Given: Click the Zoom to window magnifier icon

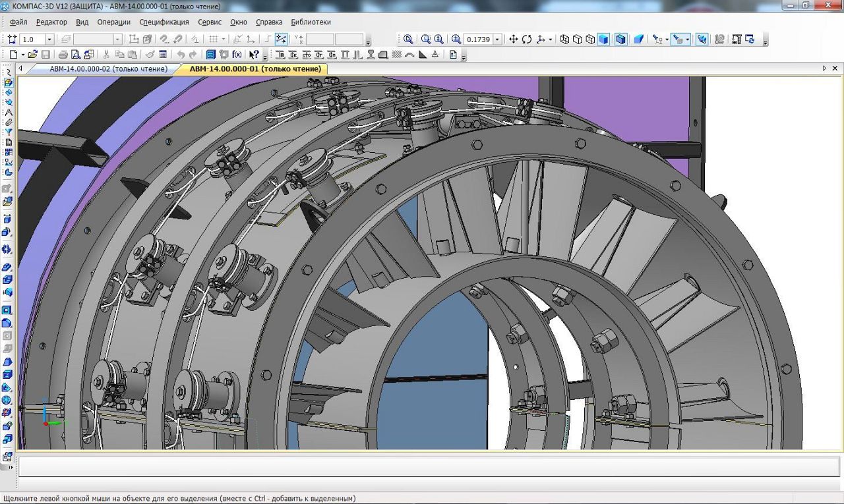Looking at the screenshot, I should click(426, 40).
